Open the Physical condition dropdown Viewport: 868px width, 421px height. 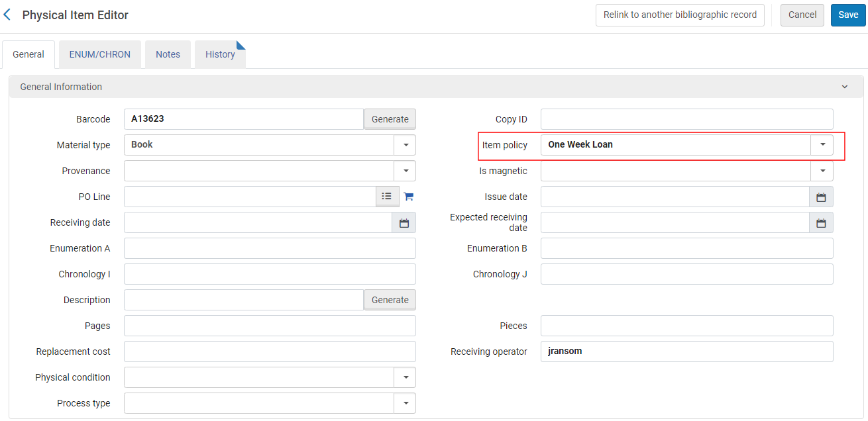pos(405,377)
